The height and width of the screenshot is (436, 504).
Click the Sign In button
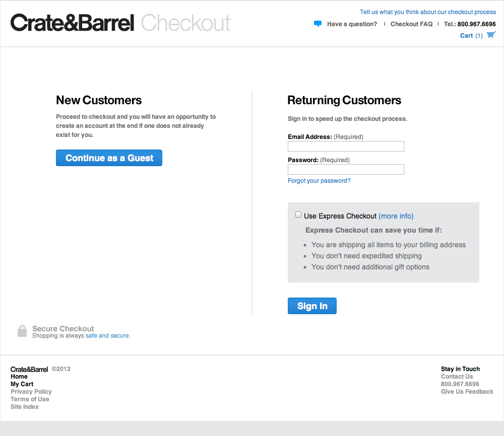311,306
